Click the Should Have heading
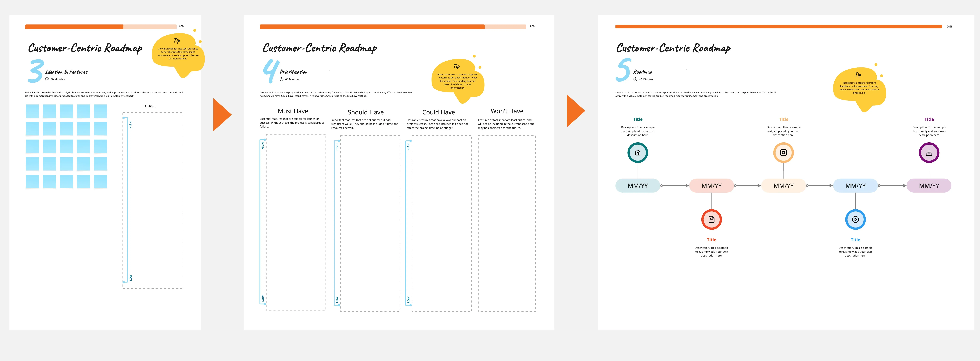 point(366,112)
